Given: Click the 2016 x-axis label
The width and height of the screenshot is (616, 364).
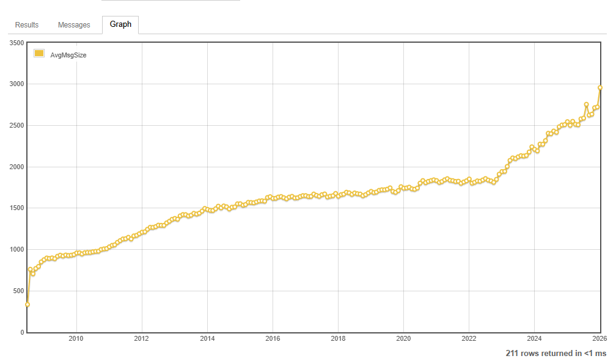Looking at the screenshot, I should point(273,338).
